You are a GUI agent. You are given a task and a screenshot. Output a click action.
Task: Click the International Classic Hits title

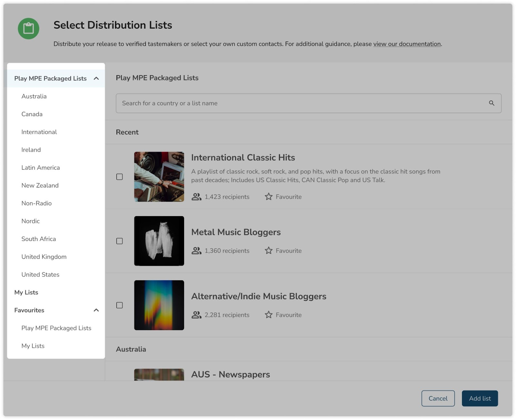click(243, 157)
